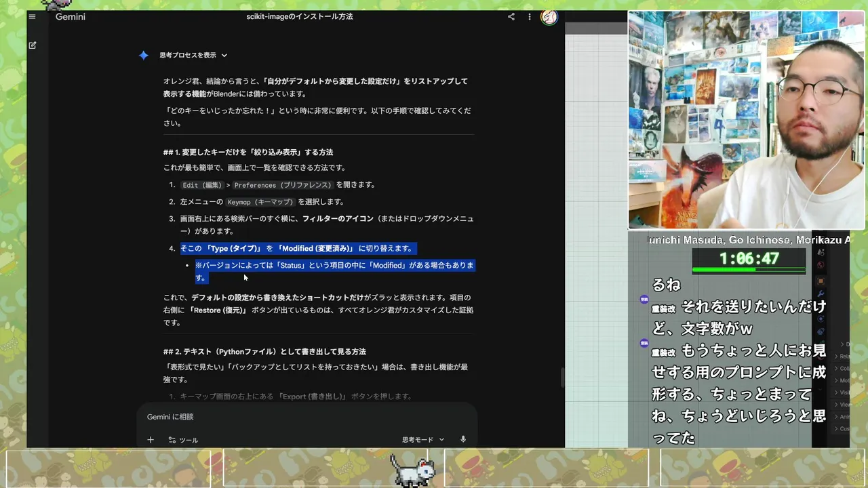Image resolution: width=868 pixels, height=488 pixels.
Task: Click the plus add-file button
Action: [151, 440]
